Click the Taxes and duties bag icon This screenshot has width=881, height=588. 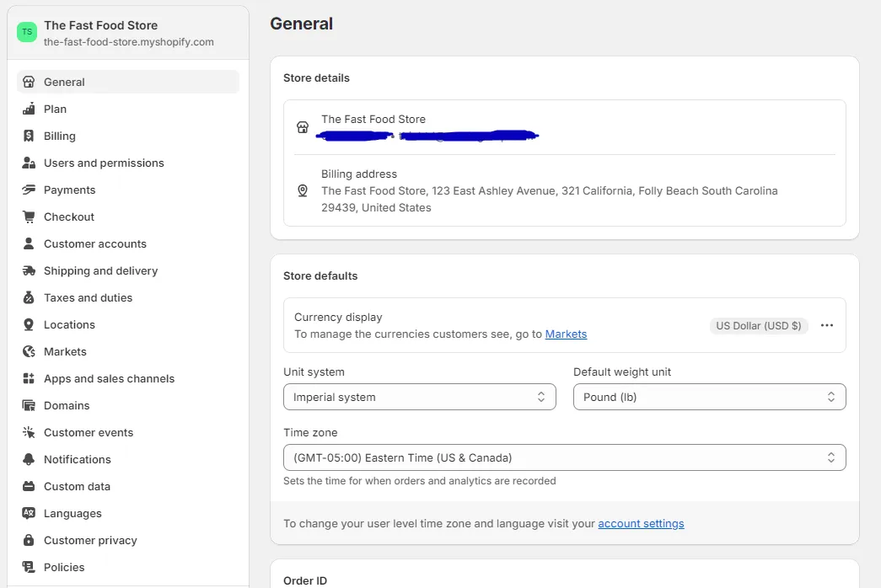click(29, 297)
